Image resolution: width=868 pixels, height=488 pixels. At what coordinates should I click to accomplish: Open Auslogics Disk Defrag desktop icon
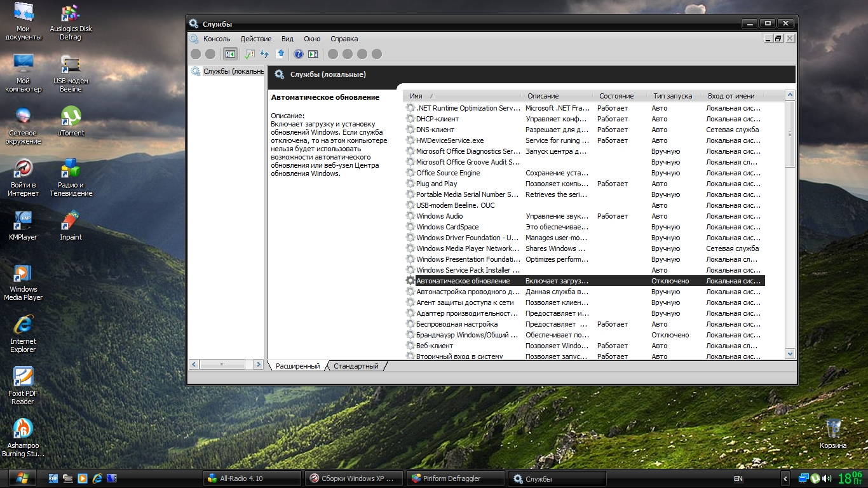click(71, 22)
